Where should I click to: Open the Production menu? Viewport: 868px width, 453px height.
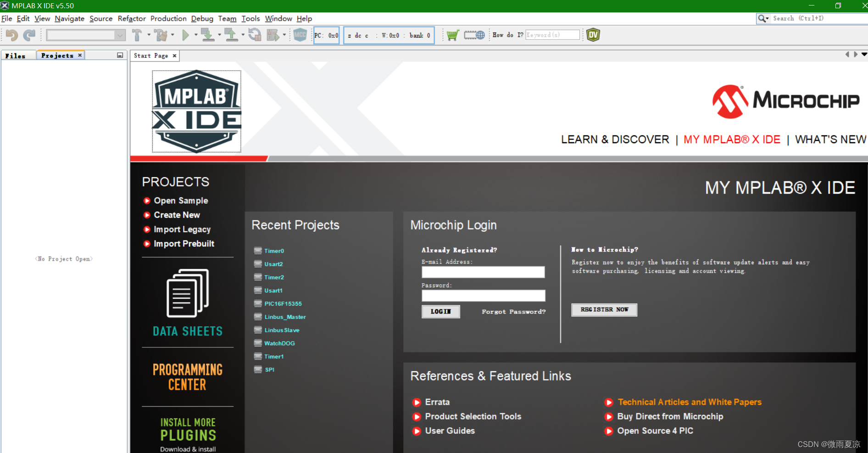168,18
